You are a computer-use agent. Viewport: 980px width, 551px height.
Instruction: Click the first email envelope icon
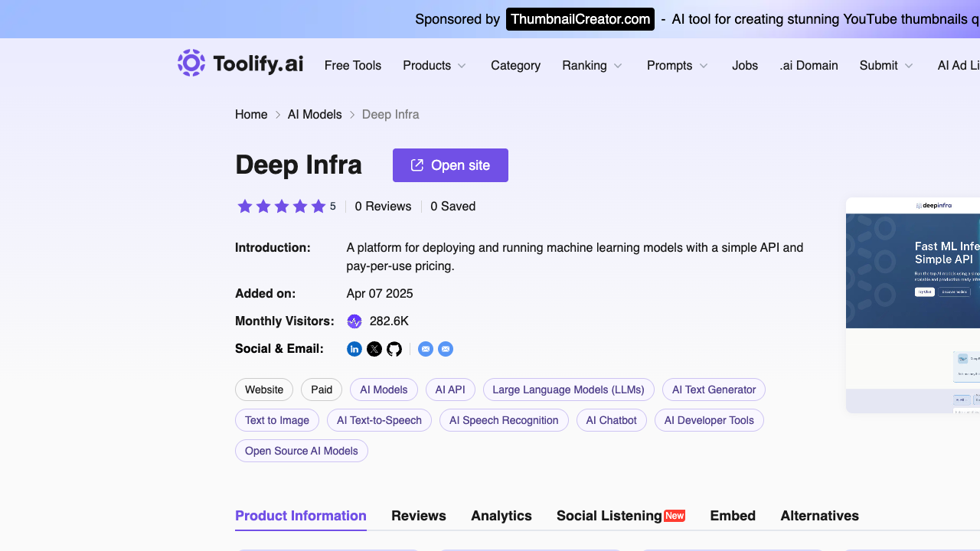426,349
